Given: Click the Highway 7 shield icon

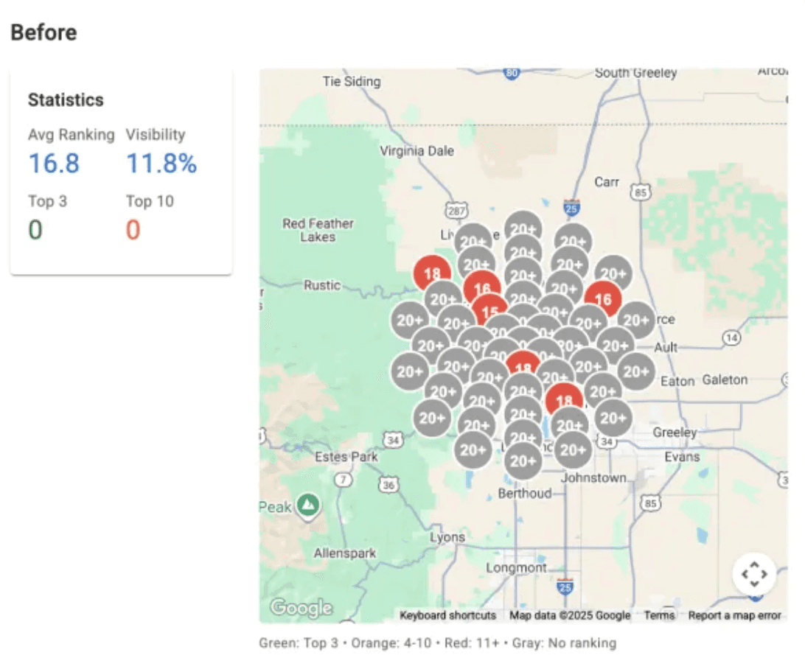Looking at the screenshot, I should (343, 480).
